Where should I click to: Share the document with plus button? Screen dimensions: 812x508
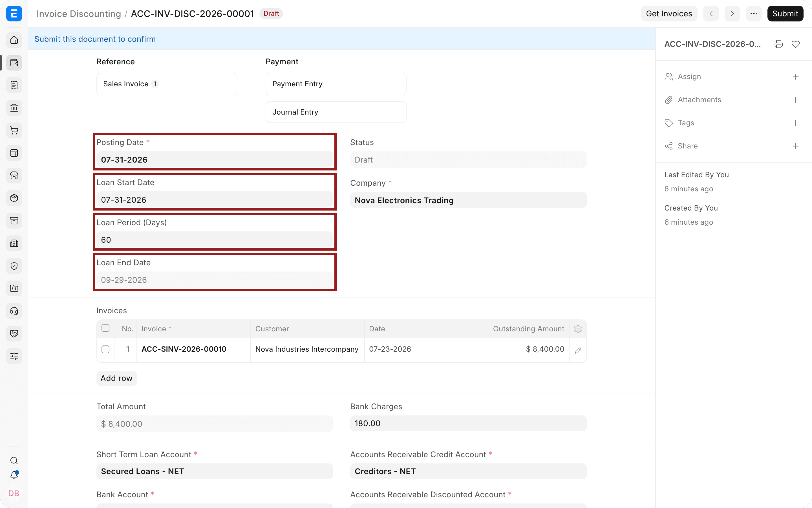(x=796, y=146)
